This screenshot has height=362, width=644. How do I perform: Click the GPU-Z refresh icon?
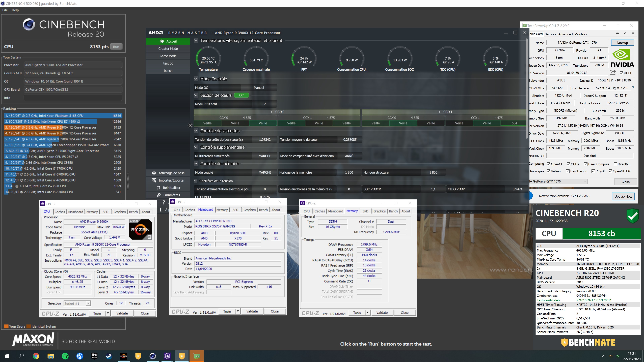click(625, 34)
